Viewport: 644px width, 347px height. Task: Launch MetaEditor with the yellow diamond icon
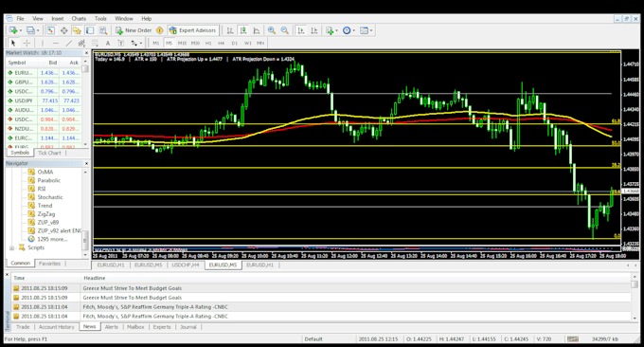pyautogui.click(x=160, y=30)
